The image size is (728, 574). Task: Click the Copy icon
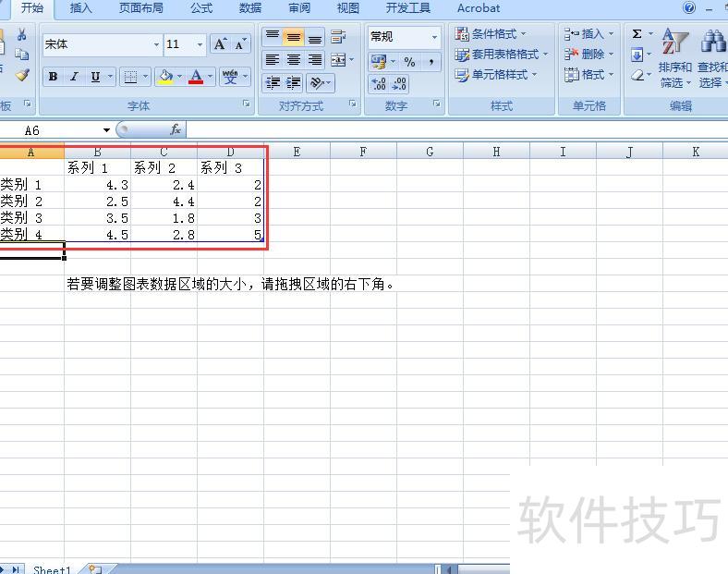pyautogui.click(x=21, y=55)
